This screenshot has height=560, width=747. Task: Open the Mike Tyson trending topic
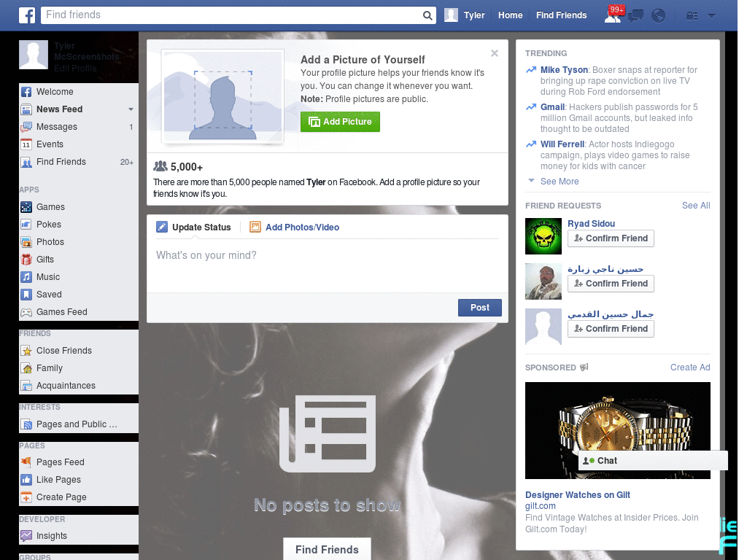[564, 70]
